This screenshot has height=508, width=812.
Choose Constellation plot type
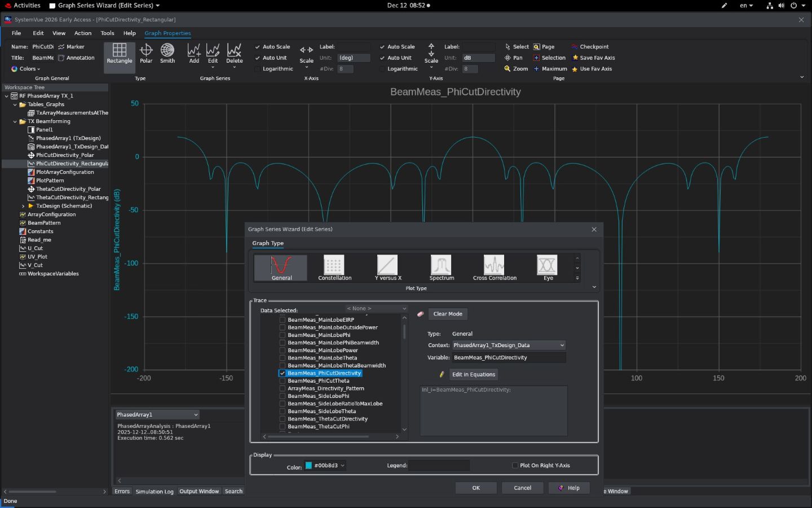pos(334,268)
